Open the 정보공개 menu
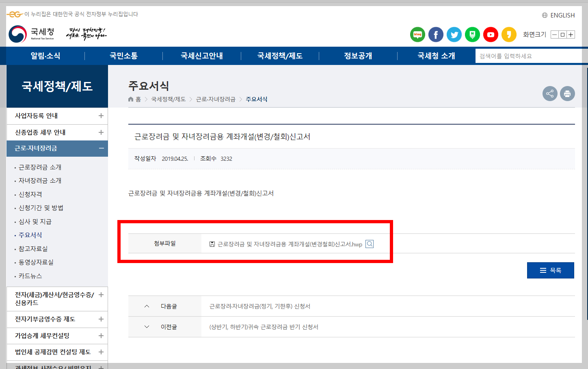Viewport: 588px width, 369px height. click(x=358, y=56)
